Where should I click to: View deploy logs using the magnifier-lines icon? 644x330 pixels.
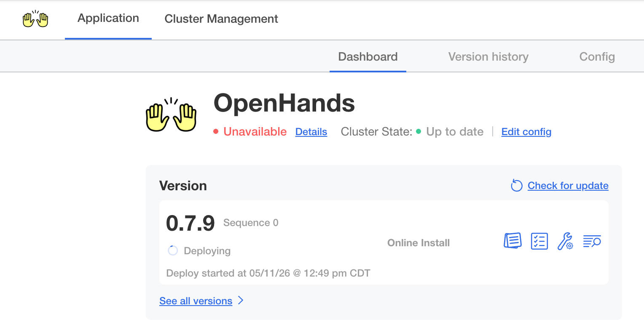592,241
